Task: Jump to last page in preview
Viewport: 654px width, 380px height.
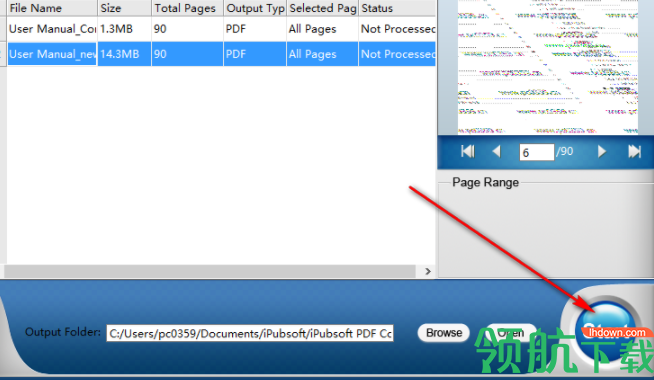Action: (x=634, y=151)
